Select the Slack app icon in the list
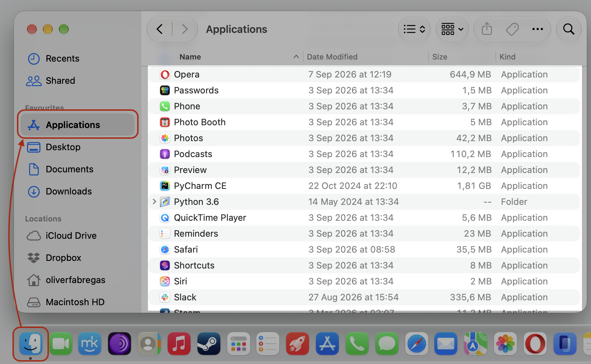 pos(165,297)
